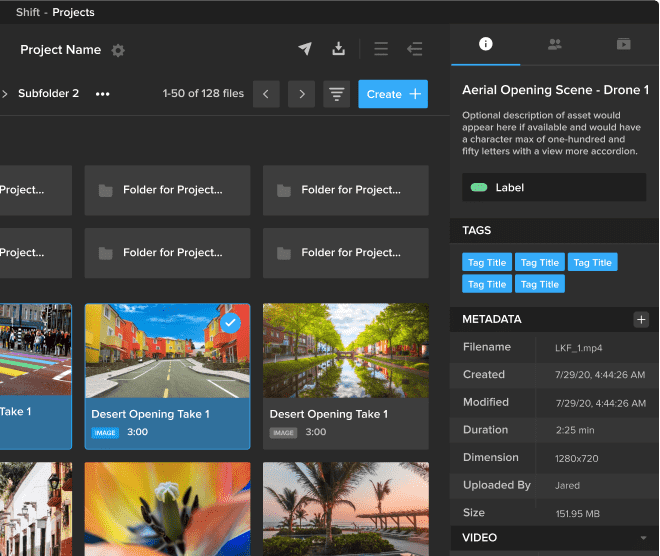This screenshot has height=556, width=660.
Task: Click the download icon in toolbar
Action: coord(338,48)
